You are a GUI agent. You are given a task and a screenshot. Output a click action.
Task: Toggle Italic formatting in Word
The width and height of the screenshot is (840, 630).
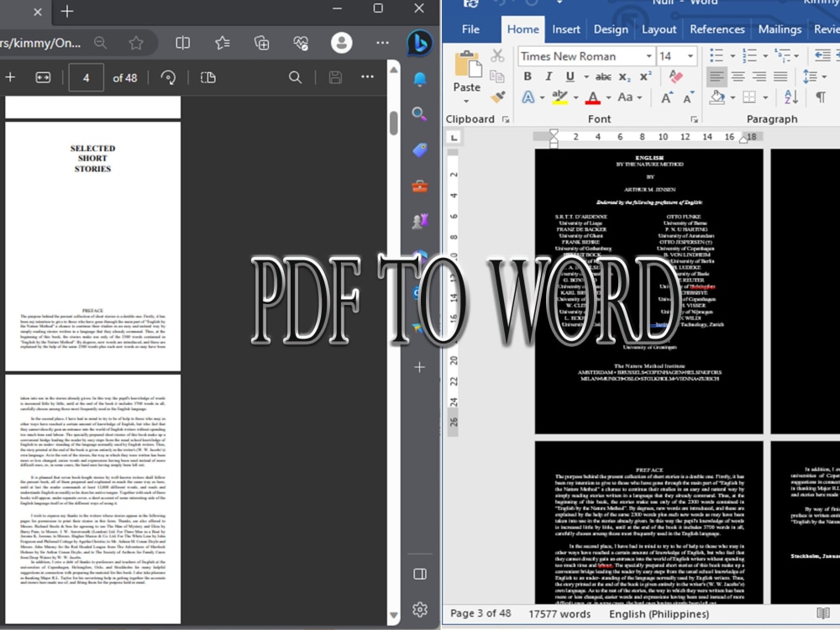(x=549, y=76)
